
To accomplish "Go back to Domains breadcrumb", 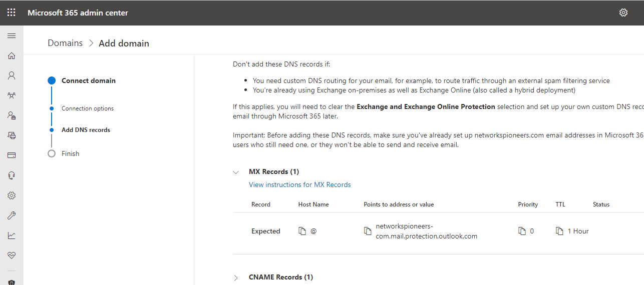I will coord(65,43).
